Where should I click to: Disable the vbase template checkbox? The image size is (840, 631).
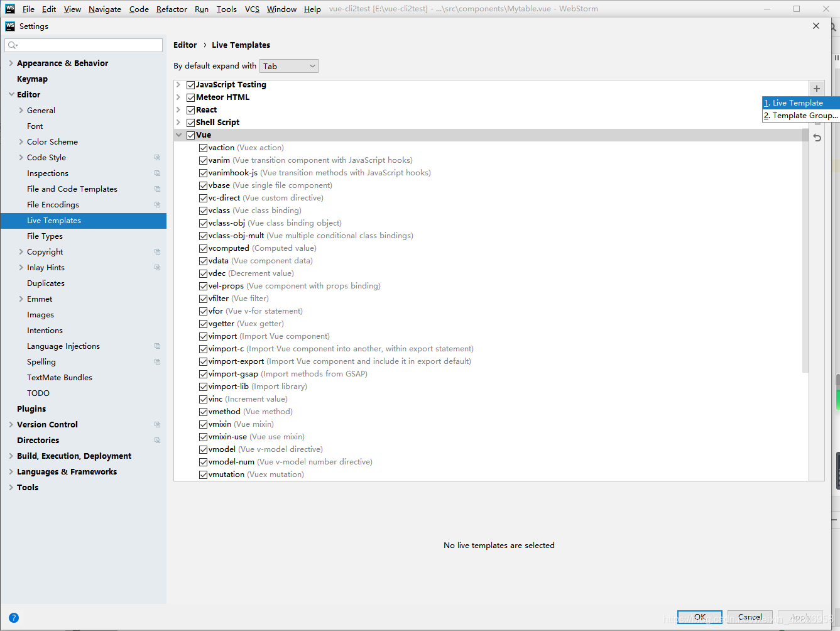coord(203,185)
